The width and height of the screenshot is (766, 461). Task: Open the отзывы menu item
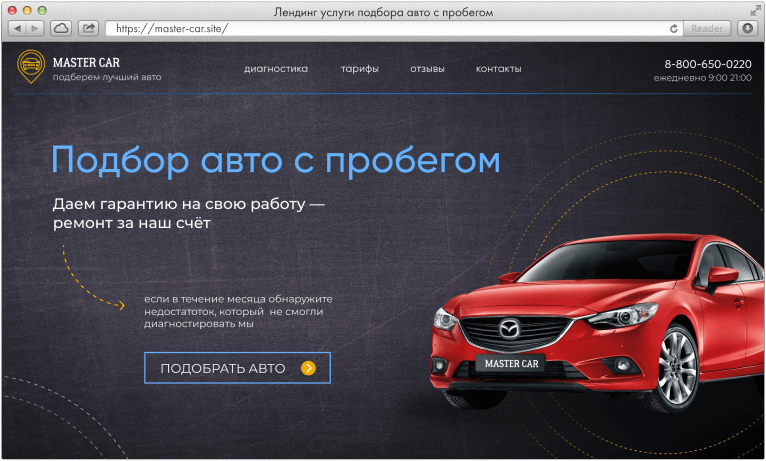coord(427,69)
